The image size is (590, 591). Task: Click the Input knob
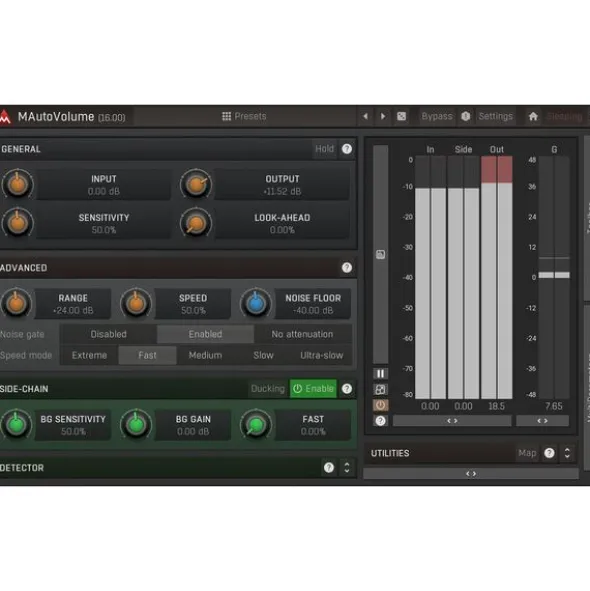(x=17, y=184)
